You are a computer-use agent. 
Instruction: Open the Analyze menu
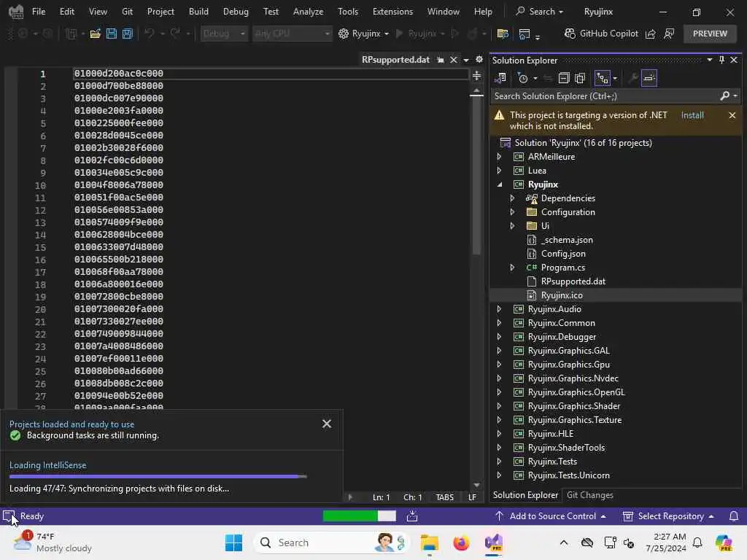coord(308,12)
